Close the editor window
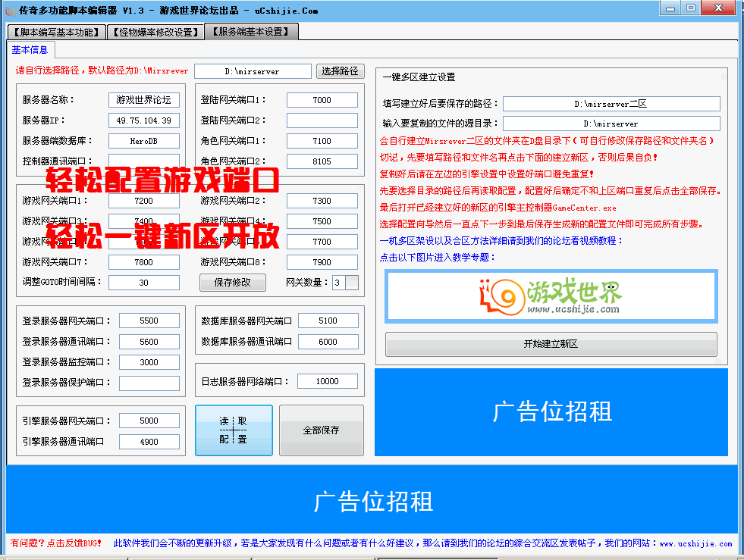 click(718, 8)
